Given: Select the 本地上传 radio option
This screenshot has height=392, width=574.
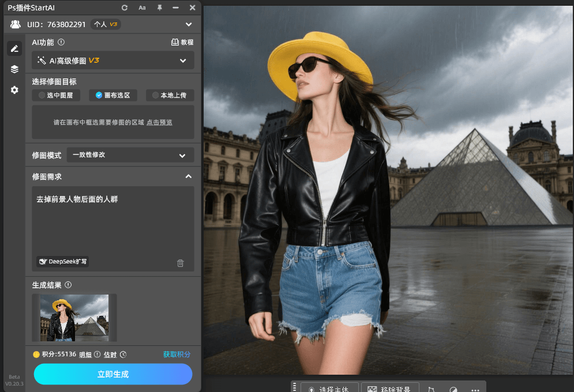Looking at the screenshot, I should (170, 95).
